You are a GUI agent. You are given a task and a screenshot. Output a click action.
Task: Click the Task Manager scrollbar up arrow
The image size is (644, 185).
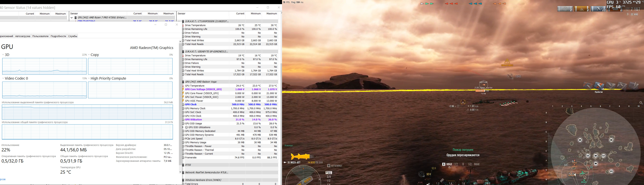(x=180, y=42)
